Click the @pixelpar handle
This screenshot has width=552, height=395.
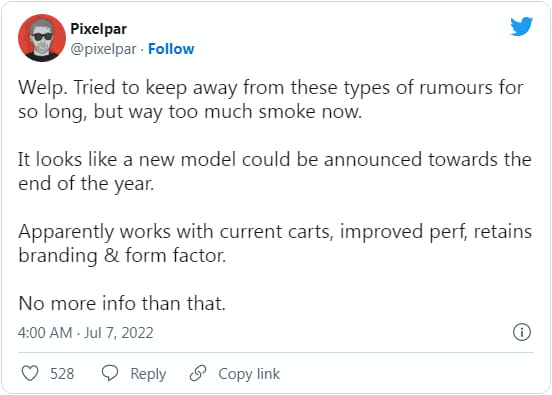click(103, 49)
